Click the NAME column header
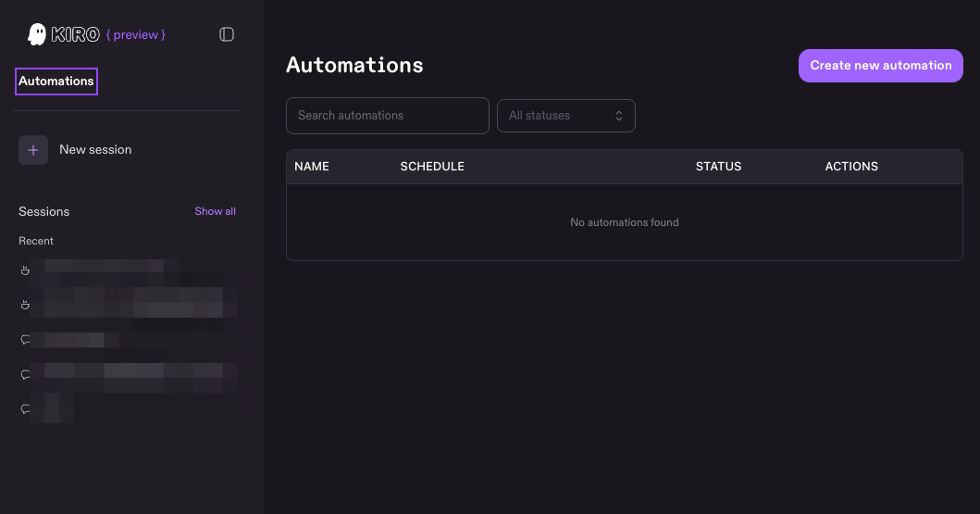Screen dimensions: 980x514 [312, 167]
